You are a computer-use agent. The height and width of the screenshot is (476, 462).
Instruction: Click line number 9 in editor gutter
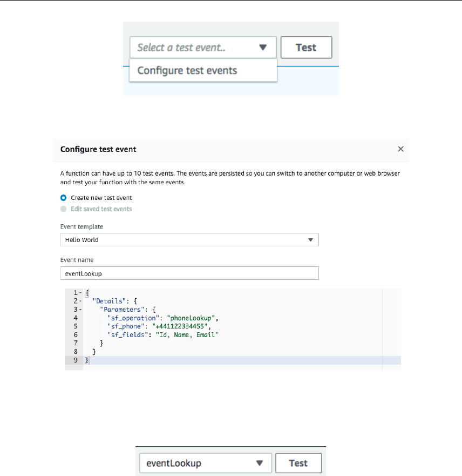pos(76,360)
